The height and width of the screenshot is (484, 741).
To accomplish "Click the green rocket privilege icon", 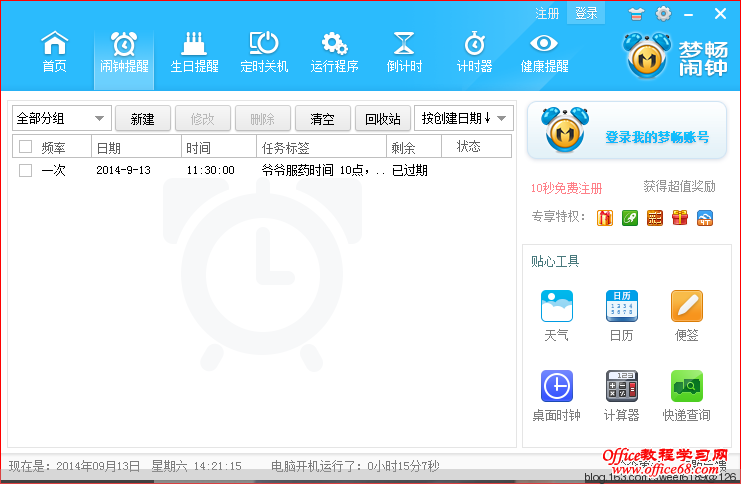I will coord(630,218).
